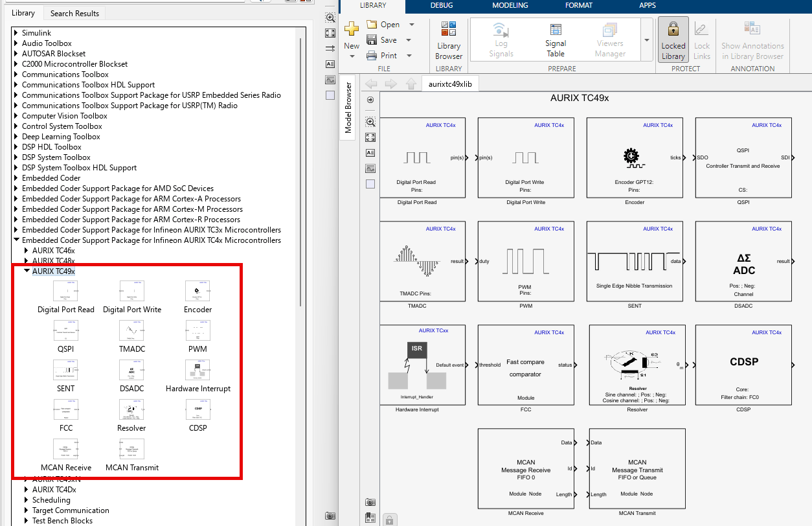The width and height of the screenshot is (812, 526).
Task: Select the Area tool in canvas palette
Action: click(370, 184)
